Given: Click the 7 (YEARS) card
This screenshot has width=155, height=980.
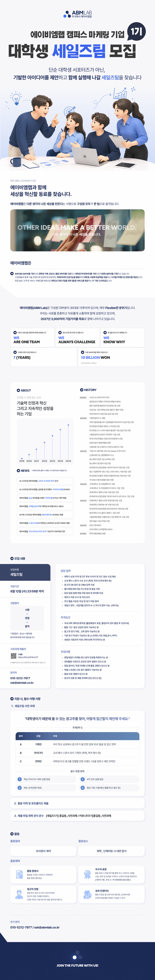Looking at the screenshot, I should click(44, 357).
